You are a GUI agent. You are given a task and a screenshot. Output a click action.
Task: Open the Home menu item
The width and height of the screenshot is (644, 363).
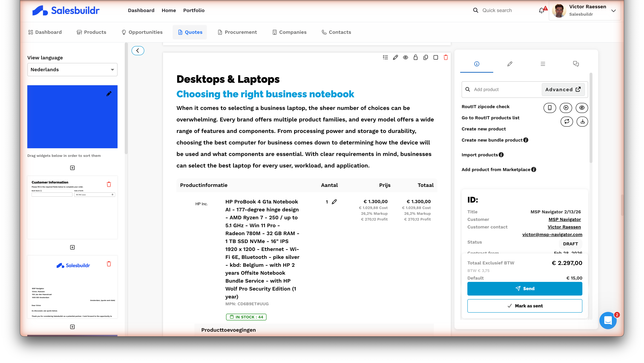169,10
